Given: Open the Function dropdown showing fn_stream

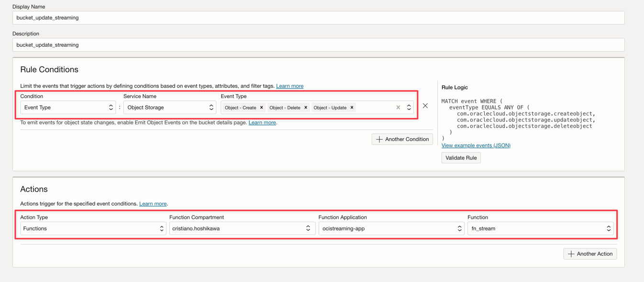Looking at the screenshot, I should tap(541, 228).
